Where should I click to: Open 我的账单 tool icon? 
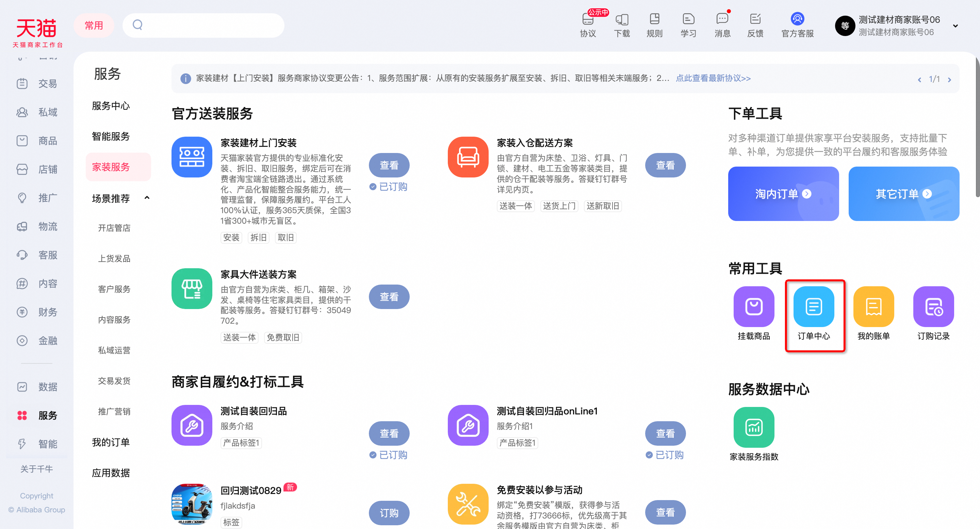tap(873, 306)
